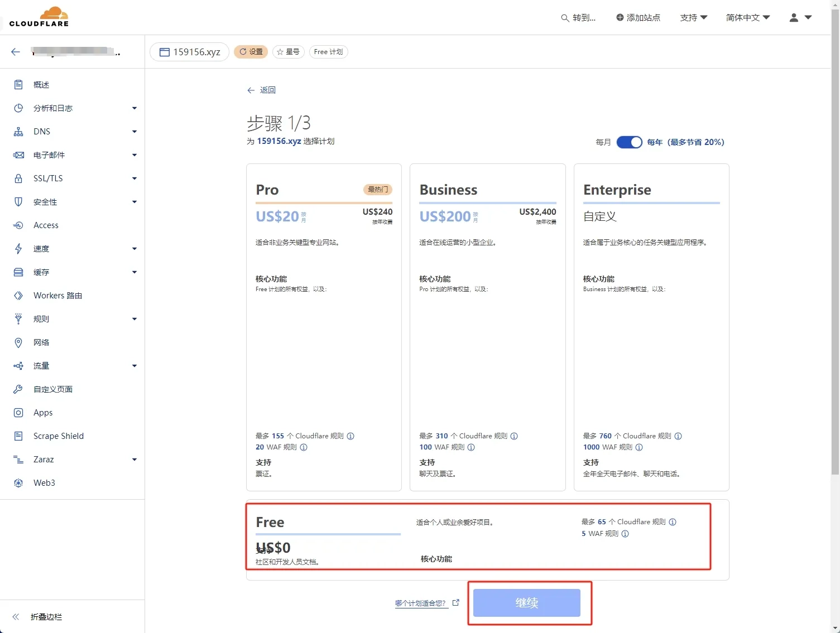Click the Workers 路由 diamond icon

(18, 296)
